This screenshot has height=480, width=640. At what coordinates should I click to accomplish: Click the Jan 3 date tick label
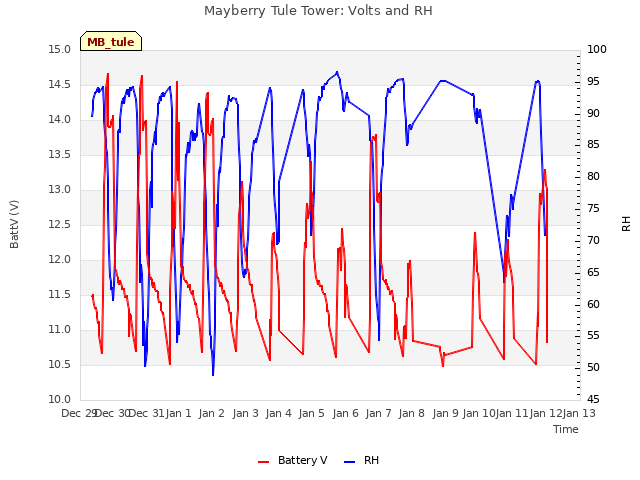tap(245, 413)
